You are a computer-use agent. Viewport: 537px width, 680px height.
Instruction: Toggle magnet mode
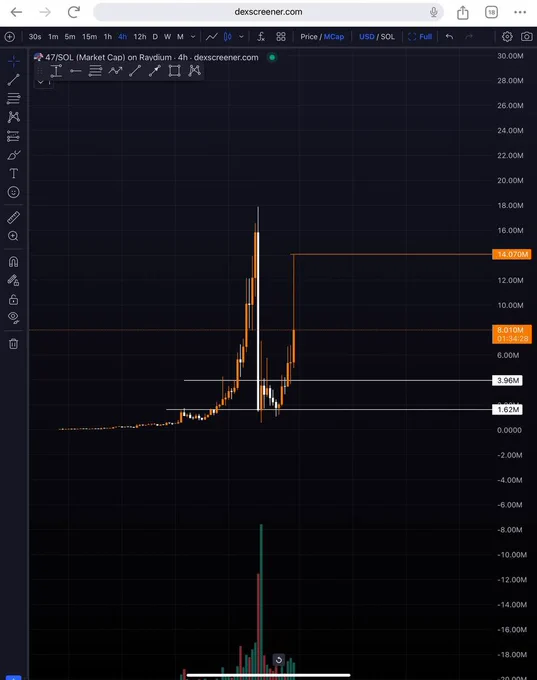click(x=13, y=262)
